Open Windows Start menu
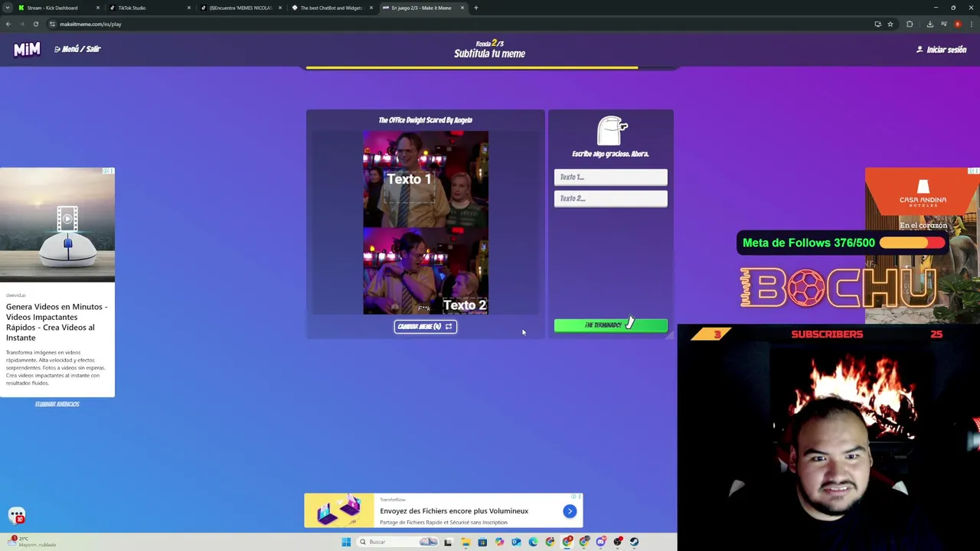The height and width of the screenshot is (551, 980). [346, 542]
